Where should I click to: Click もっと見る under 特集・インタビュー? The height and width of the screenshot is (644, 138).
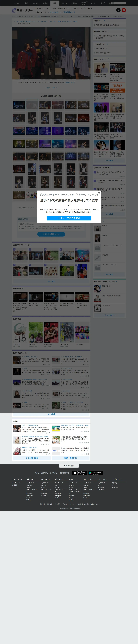pyautogui.click(x=109, y=161)
